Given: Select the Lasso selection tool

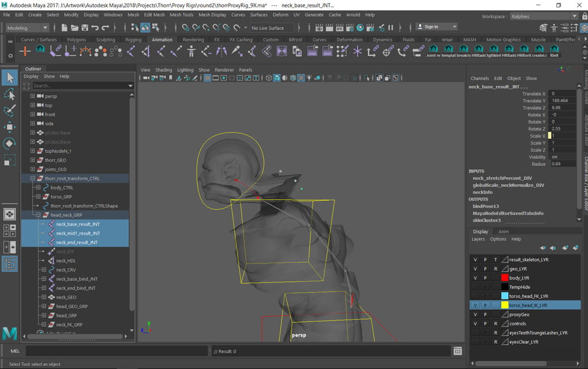Looking at the screenshot, I should tap(10, 94).
